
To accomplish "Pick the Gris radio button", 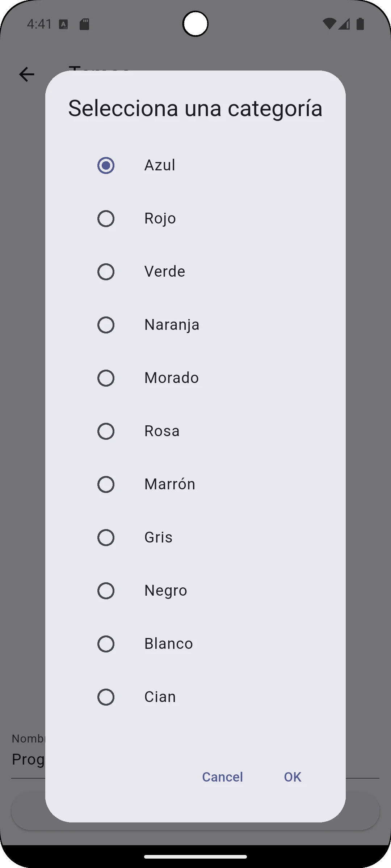I will point(106,537).
